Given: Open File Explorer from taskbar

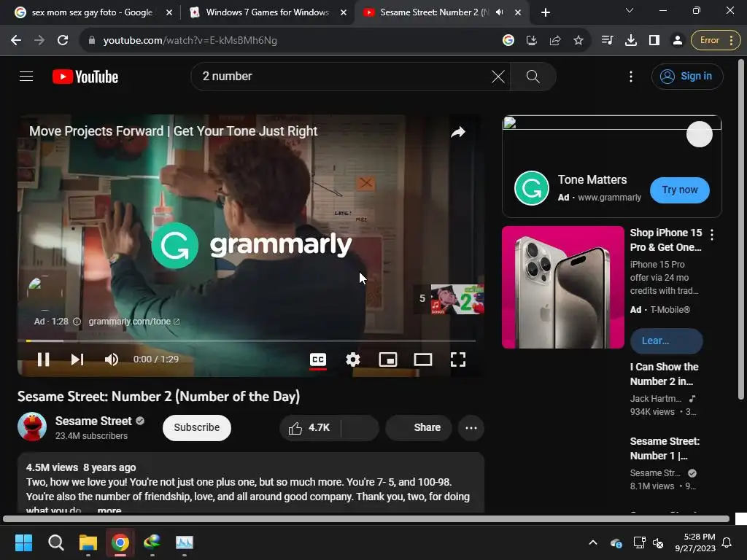Looking at the screenshot, I should (88, 542).
